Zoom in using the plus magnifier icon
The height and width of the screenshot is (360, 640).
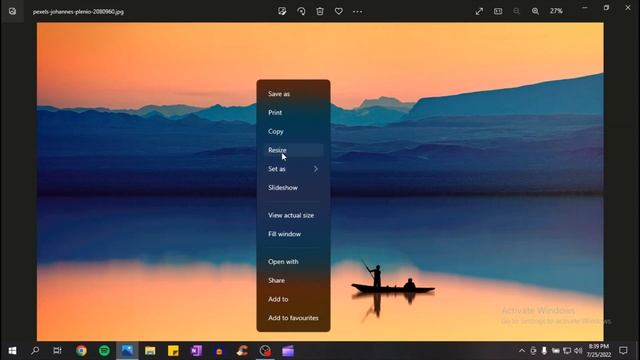pyautogui.click(x=535, y=11)
